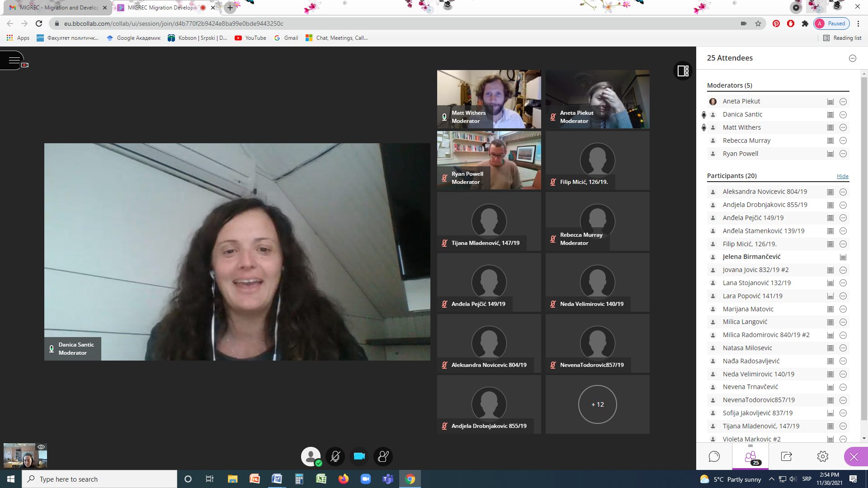Screen dimensions: 868x488
Task: Open My Status and Settings avatar
Action: click(311, 456)
